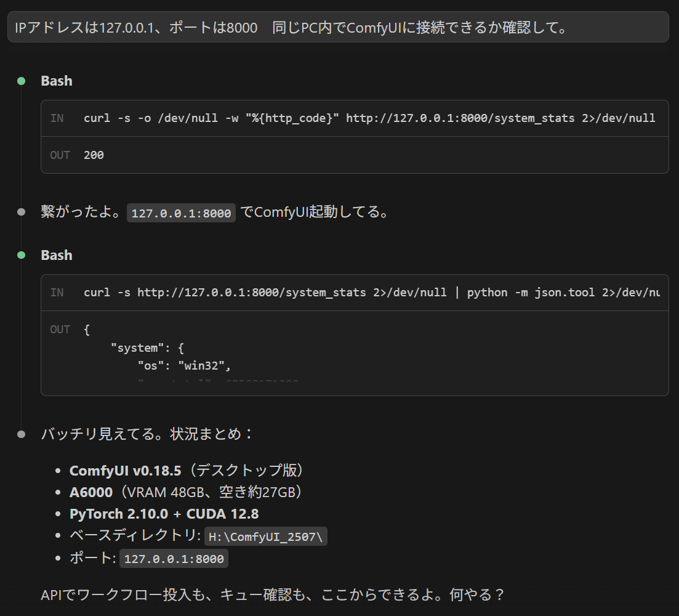Click the gray dot beside the 繋がったよ message
679x616 pixels.
[x=21, y=212]
